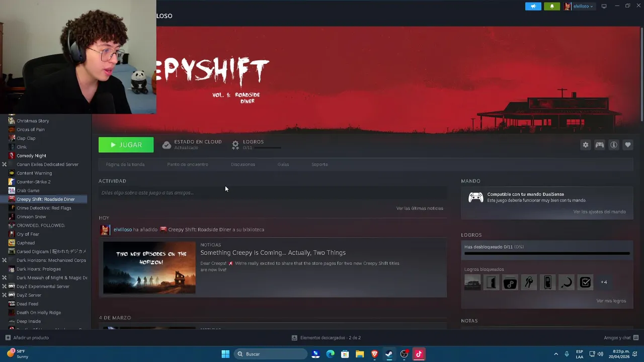Screen dimensions: 644x362
Task: Click the taskbar Buscar search box
Action: point(271,354)
